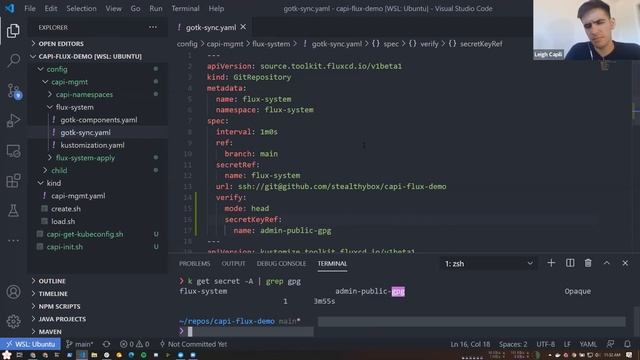Open the Windows Start button
The width and height of the screenshot is (640, 360).
(x=7, y=355)
